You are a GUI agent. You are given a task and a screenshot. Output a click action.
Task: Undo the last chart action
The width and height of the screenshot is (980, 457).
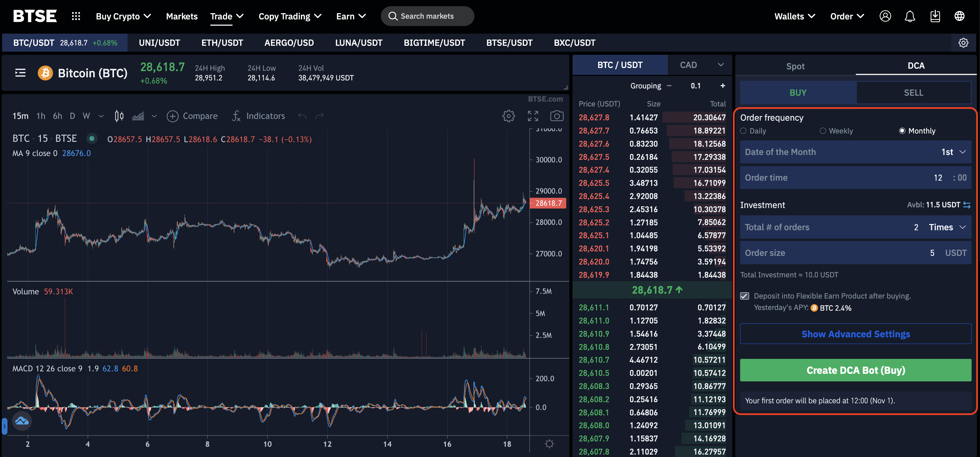(303, 116)
